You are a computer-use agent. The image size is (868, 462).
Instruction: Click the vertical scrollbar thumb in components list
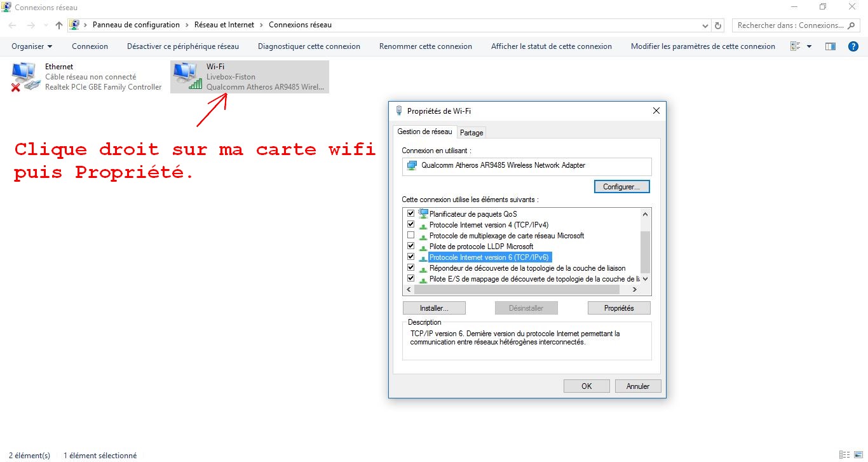pos(645,252)
